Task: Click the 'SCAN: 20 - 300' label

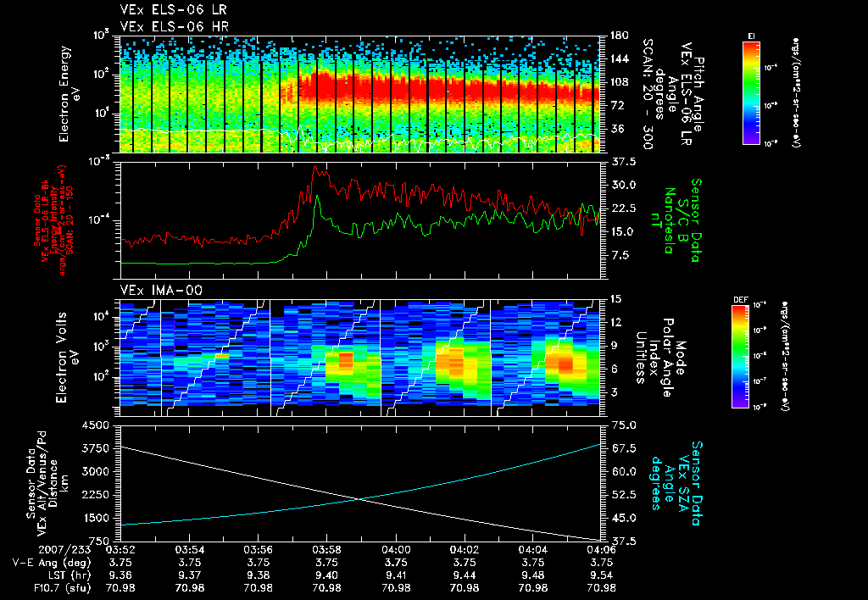Action: (648, 94)
